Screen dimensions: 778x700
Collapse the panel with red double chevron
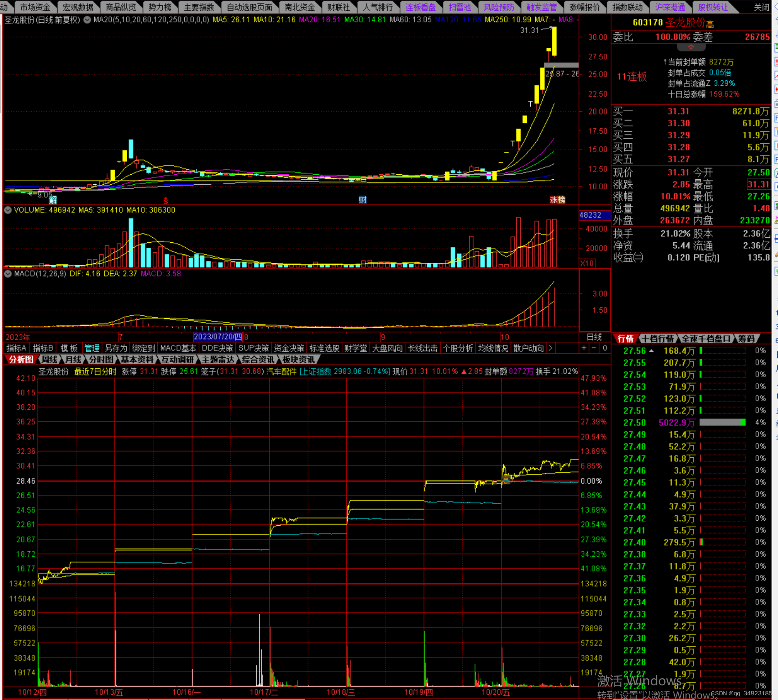[691, 47]
